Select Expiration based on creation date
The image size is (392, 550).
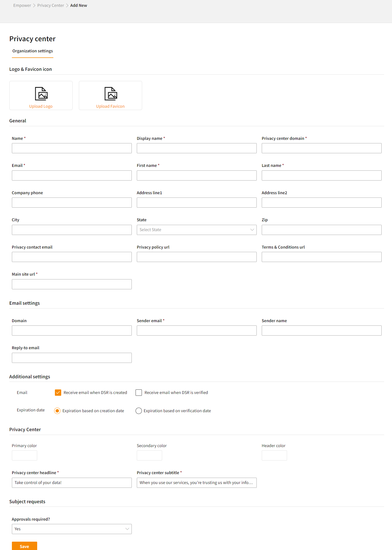(x=57, y=411)
